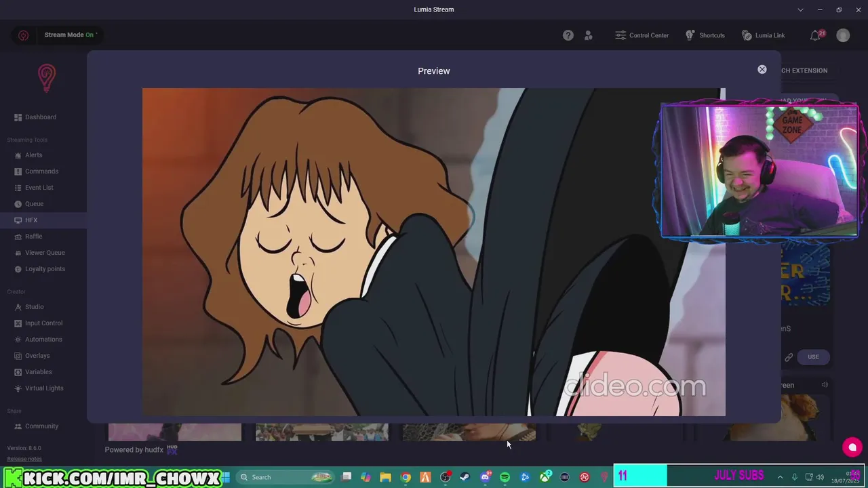
Task: Click the microphone icon in system tray
Action: click(x=796, y=477)
